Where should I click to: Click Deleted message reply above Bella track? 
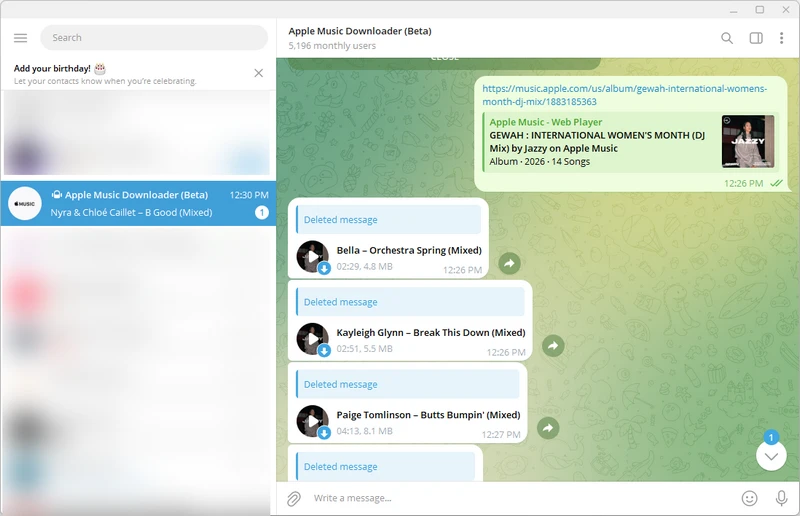tap(389, 219)
